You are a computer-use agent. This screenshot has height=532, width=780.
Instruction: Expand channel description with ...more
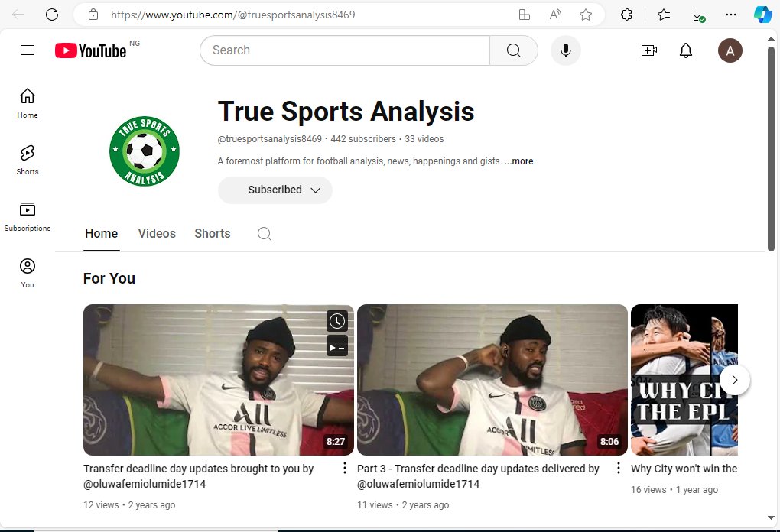point(518,161)
